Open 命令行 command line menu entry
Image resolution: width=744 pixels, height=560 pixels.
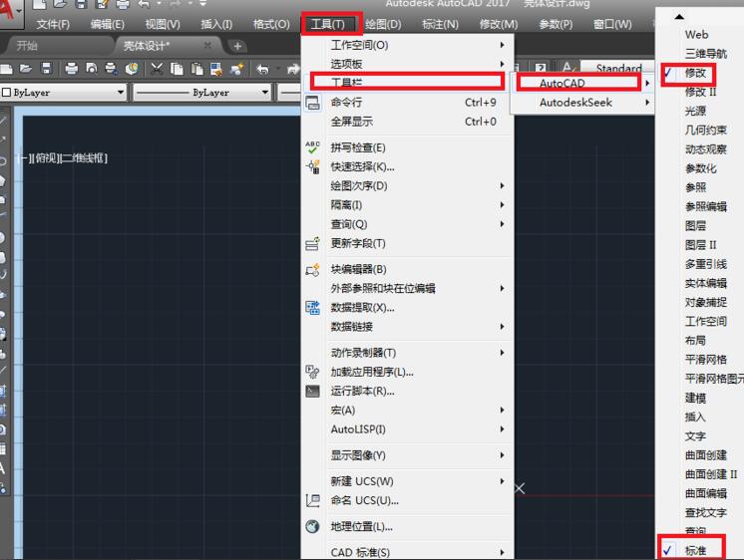click(x=407, y=103)
